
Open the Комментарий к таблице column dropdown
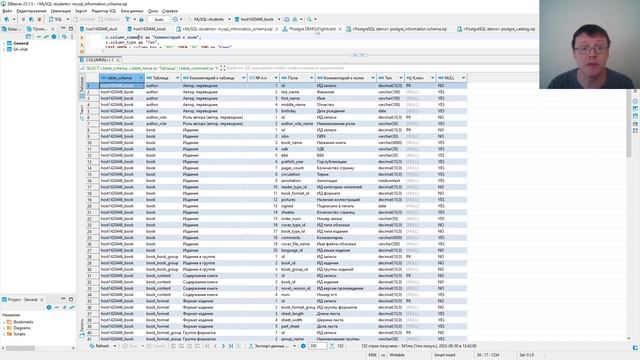(244, 78)
